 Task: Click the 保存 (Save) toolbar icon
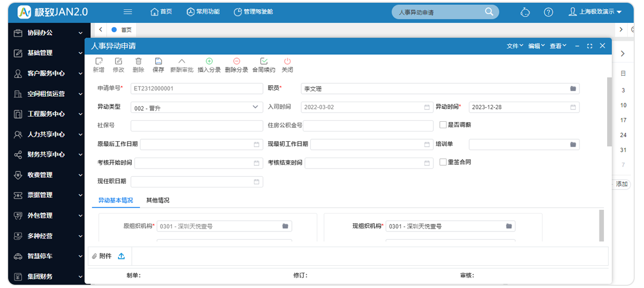coord(158,62)
